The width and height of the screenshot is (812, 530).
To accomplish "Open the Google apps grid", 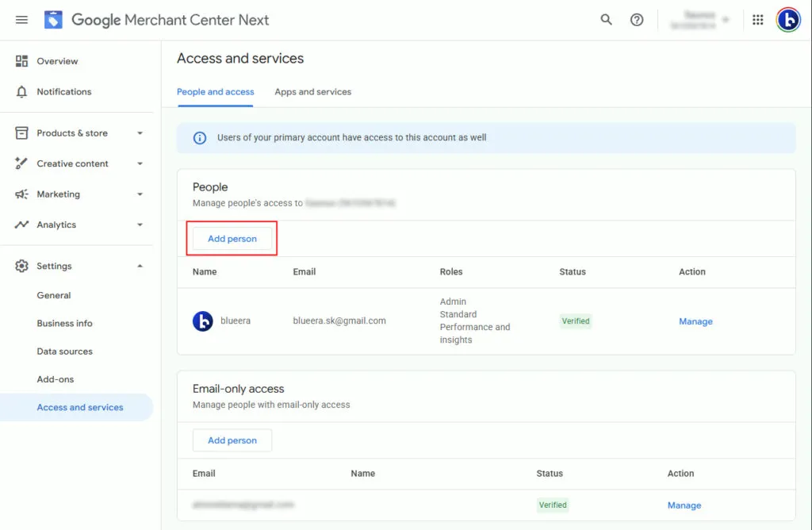I will click(758, 20).
